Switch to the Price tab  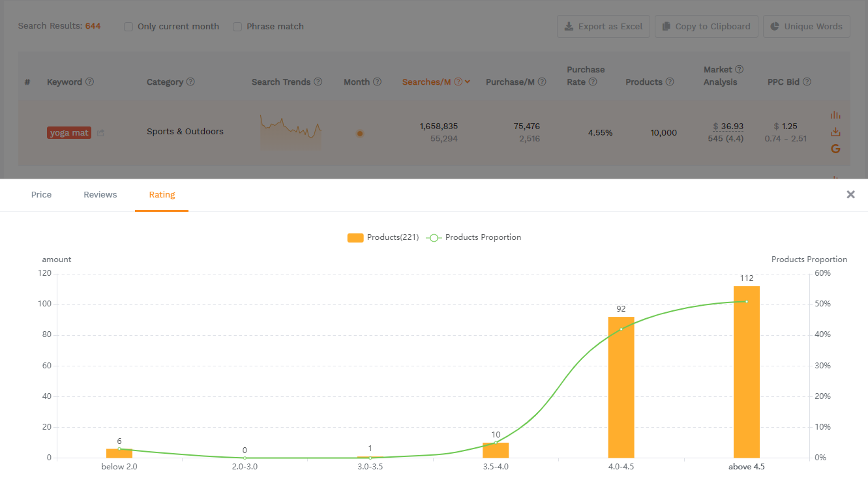coord(41,195)
